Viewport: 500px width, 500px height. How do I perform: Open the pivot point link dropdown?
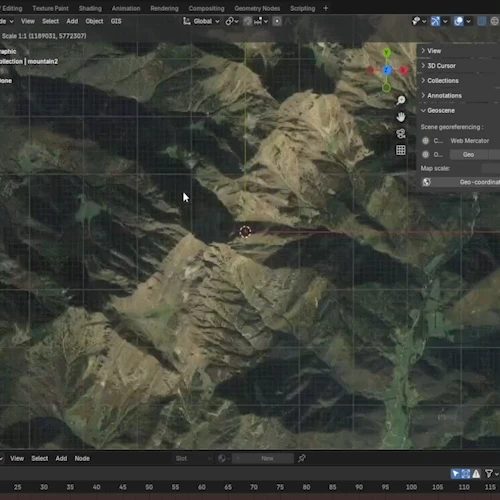point(232,21)
